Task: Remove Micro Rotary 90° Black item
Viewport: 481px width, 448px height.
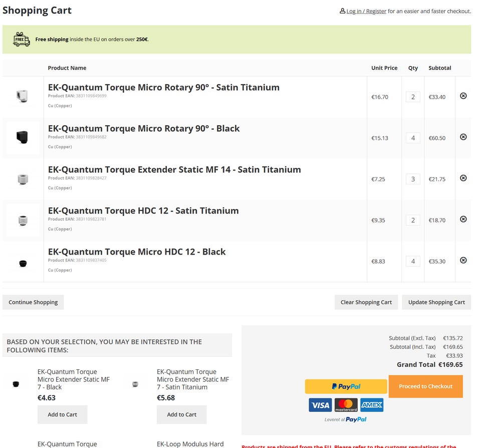Action: pyautogui.click(x=463, y=137)
